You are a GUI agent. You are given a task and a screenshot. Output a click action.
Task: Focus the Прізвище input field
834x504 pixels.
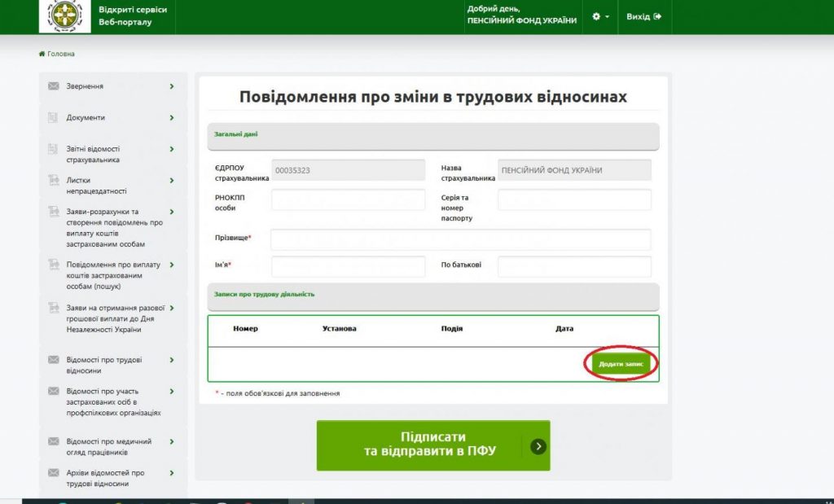click(460, 239)
